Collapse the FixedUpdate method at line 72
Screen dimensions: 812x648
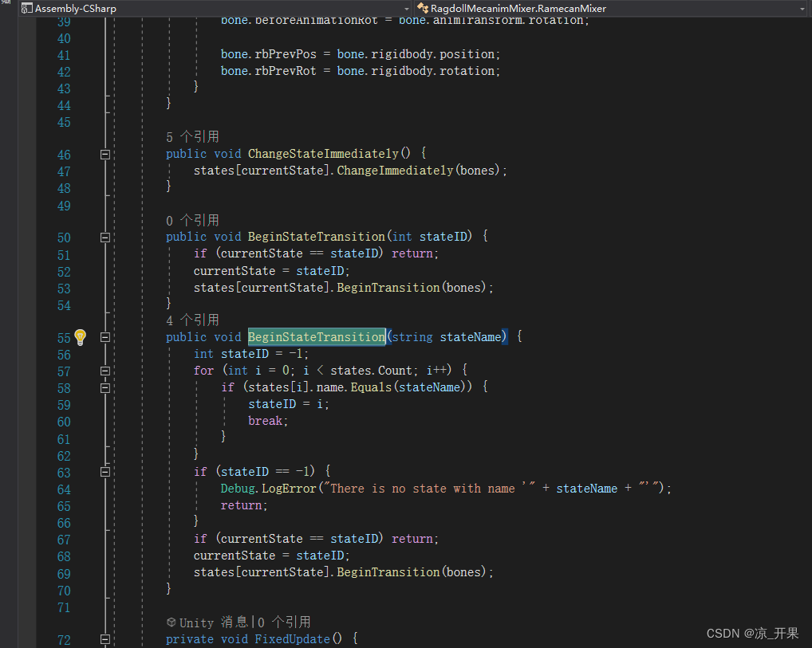(105, 640)
